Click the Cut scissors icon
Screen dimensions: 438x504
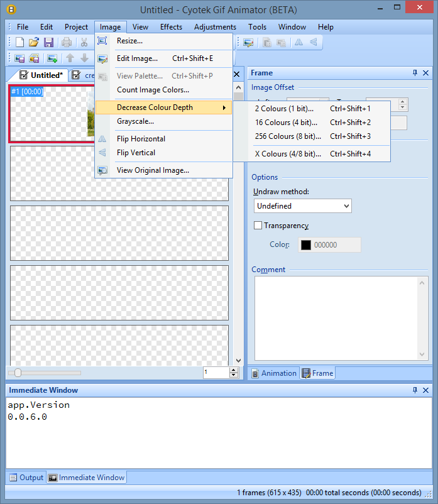click(x=84, y=42)
